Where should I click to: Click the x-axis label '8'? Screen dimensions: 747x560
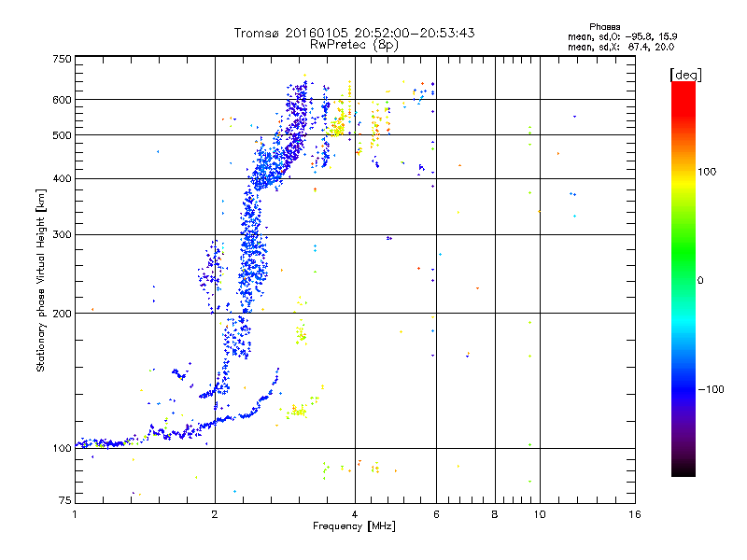495,514
